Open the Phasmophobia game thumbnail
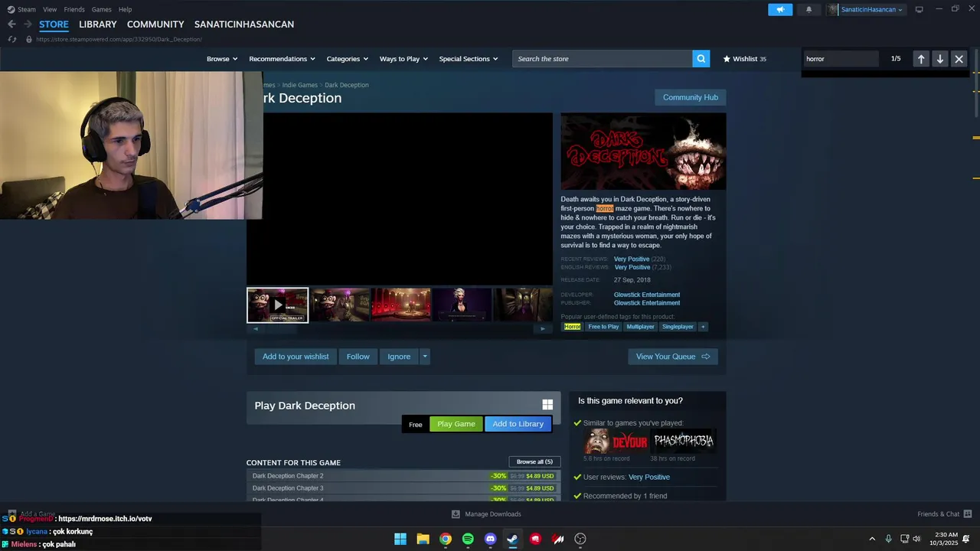This screenshot has height=551, width=980. click(683, 441)
